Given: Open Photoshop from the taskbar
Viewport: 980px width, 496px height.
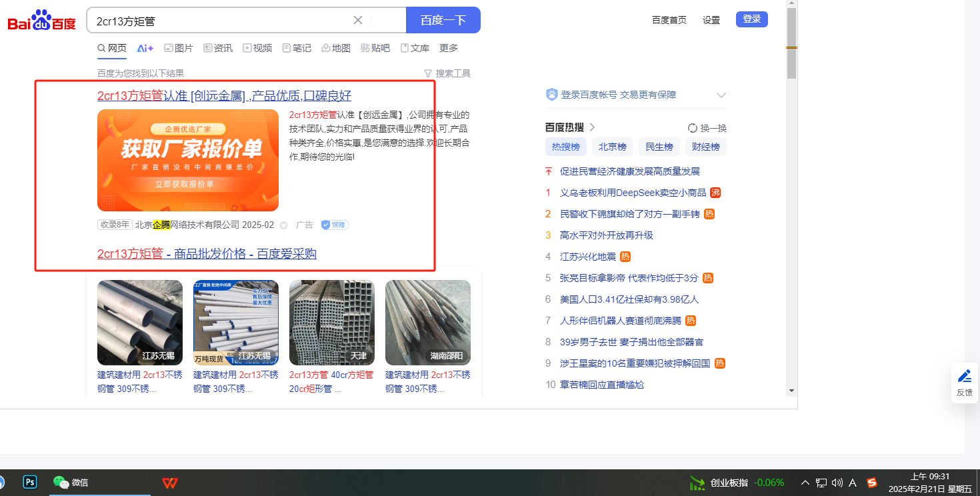Looking at the screenshot, I should [29, 482].
